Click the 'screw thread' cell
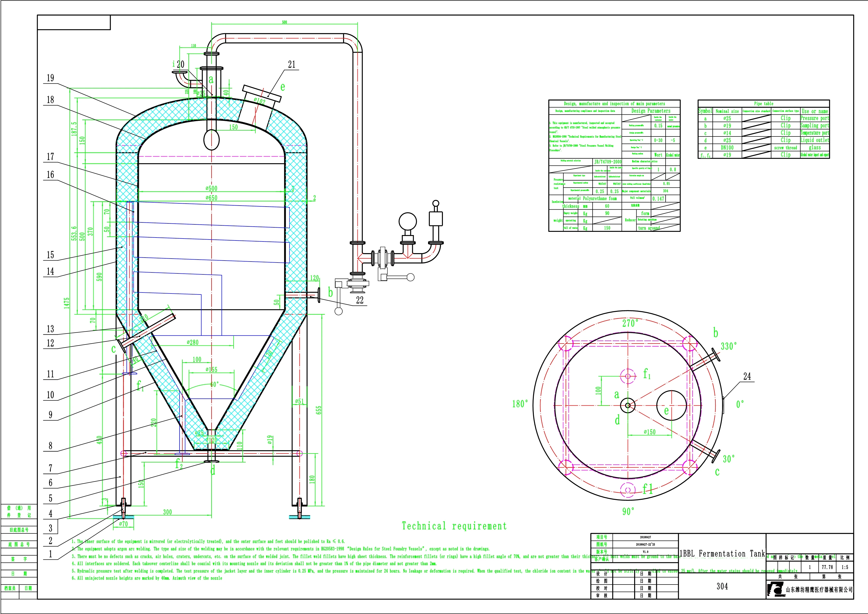Viewport: 868px width, 614px height. [786, 147]
